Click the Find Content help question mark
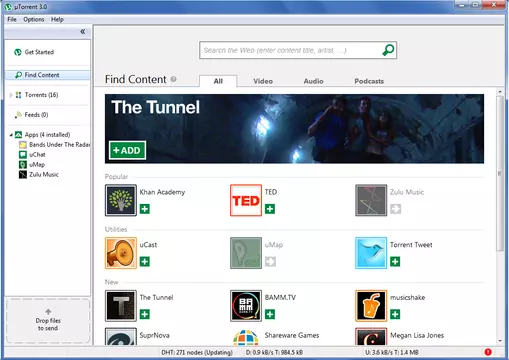509x360 pixels. click(173, 79)
